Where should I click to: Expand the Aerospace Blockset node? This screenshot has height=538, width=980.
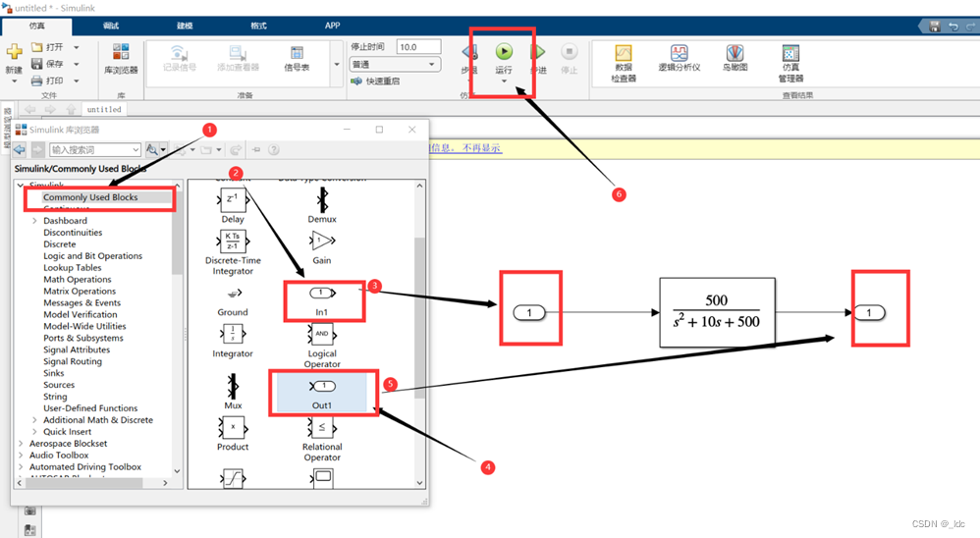point(21,444)
